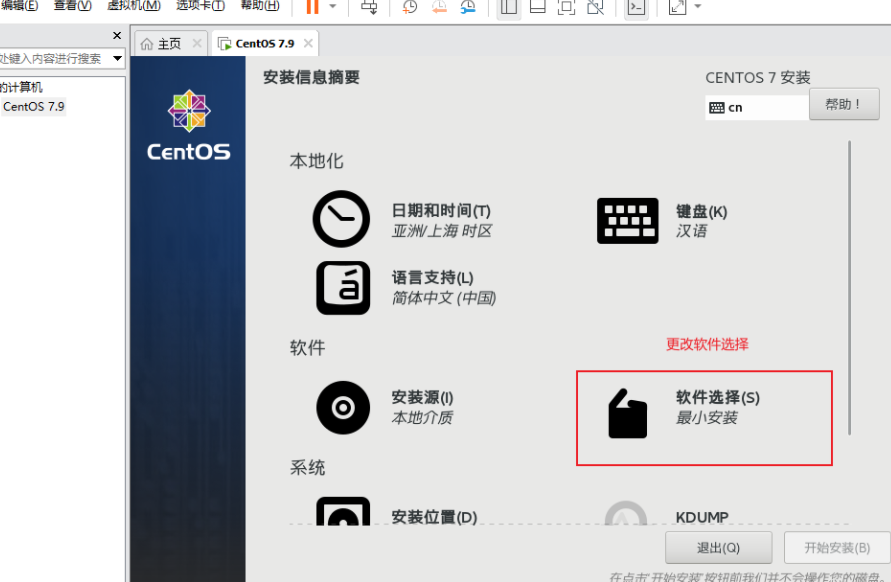Screen dimensions: 891x582
Task: Click the home icon on 主页 tab
Action: (x=147, y=44)
